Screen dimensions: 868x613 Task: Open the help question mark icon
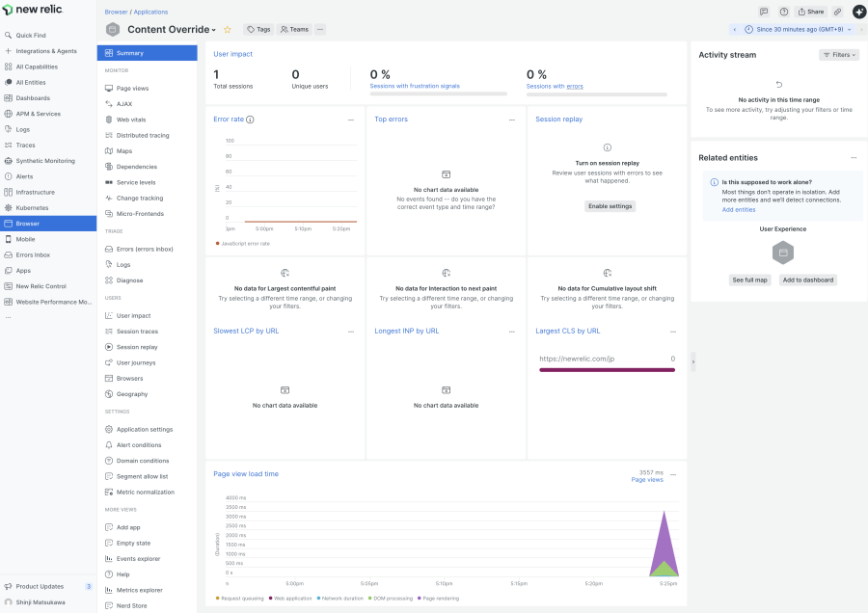point(784,12)
